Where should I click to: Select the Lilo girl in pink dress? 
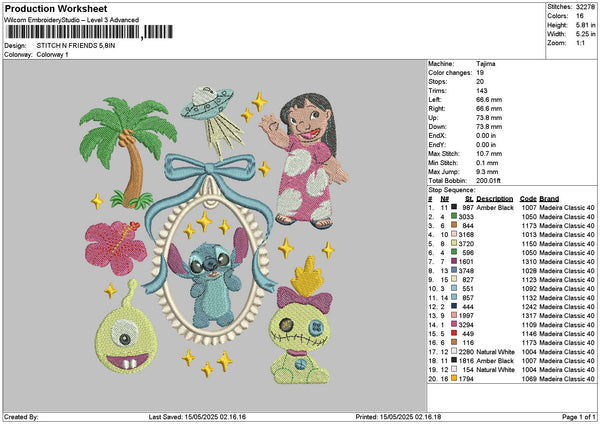pyautogui.click(x=303, y=161)
